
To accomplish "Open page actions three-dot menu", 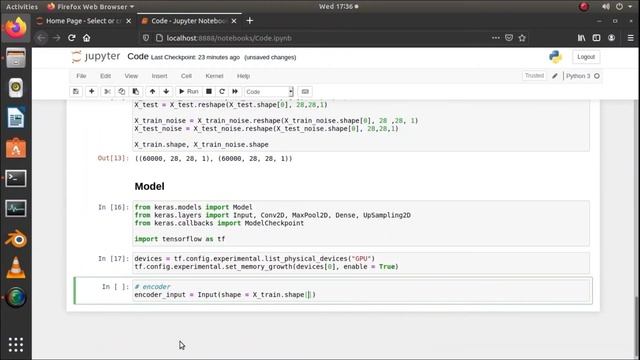I will pos(496,38).
